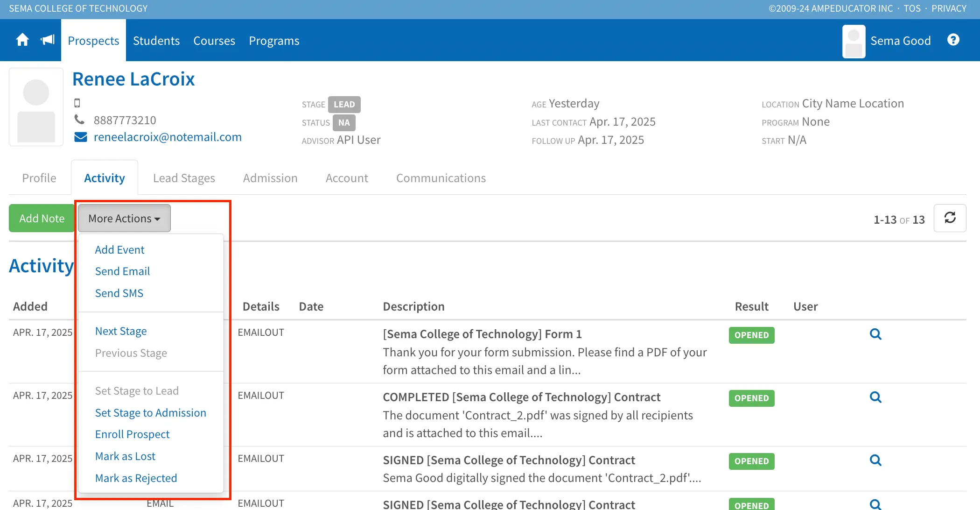Screen dimensions: 980x510
Task: Open magnifier for 'Sema Good digitally signed' row
Action: pos(875,460)
